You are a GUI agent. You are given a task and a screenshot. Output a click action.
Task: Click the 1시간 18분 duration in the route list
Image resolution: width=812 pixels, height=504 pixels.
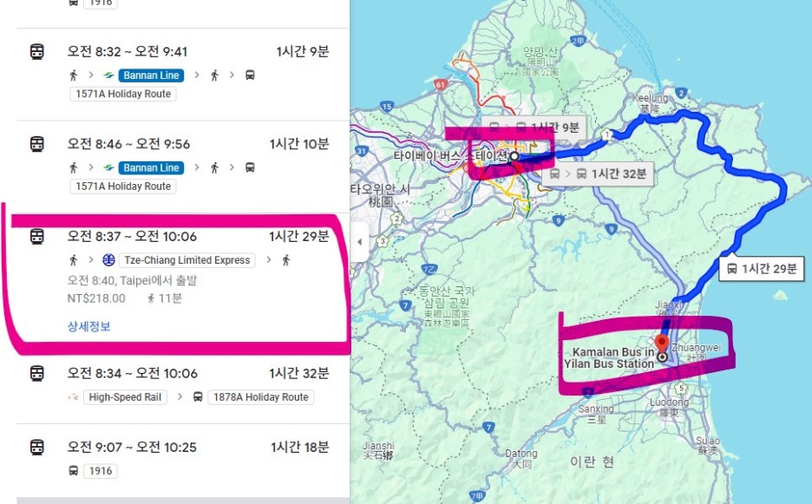(300, 447)
